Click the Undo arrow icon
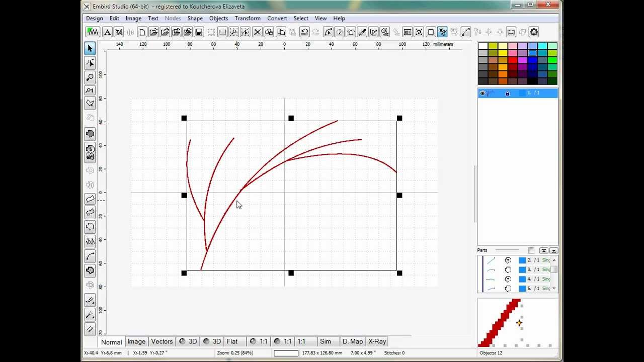 (x=304, y=32)
